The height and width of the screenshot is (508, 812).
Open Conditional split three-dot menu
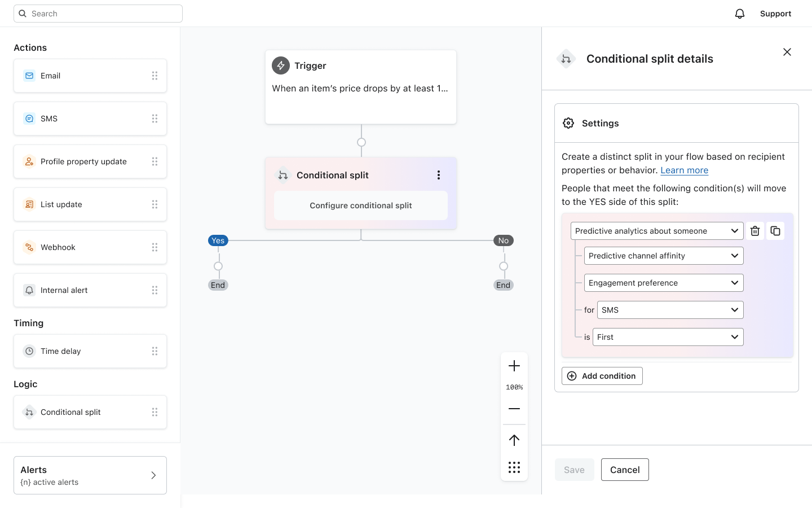(x=439, y=175)
